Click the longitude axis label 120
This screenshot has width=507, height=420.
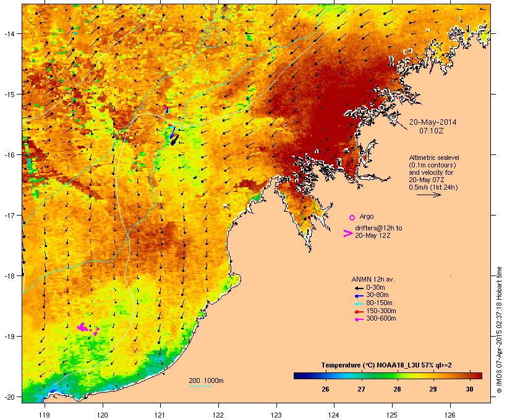tap(103, 415)
